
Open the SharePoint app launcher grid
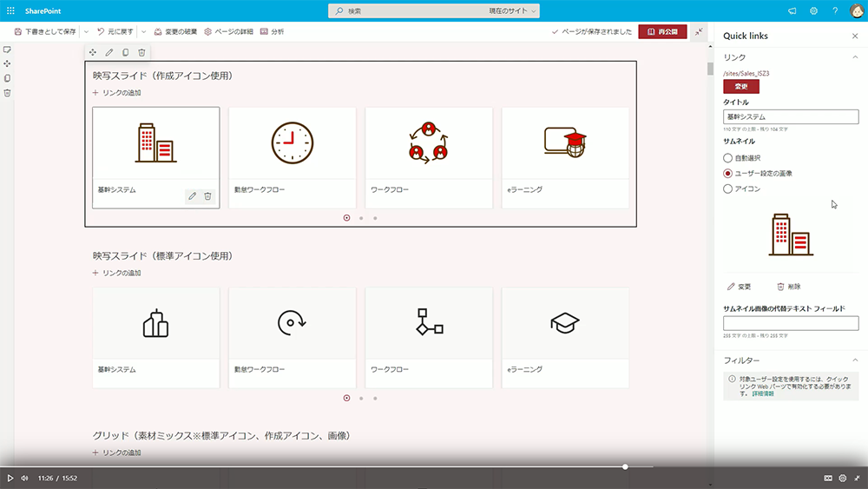pos(10,10)
